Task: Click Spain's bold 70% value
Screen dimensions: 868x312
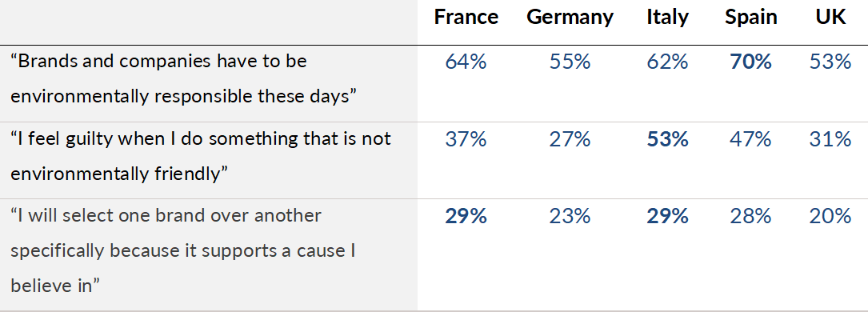Action: pos(751,62)
